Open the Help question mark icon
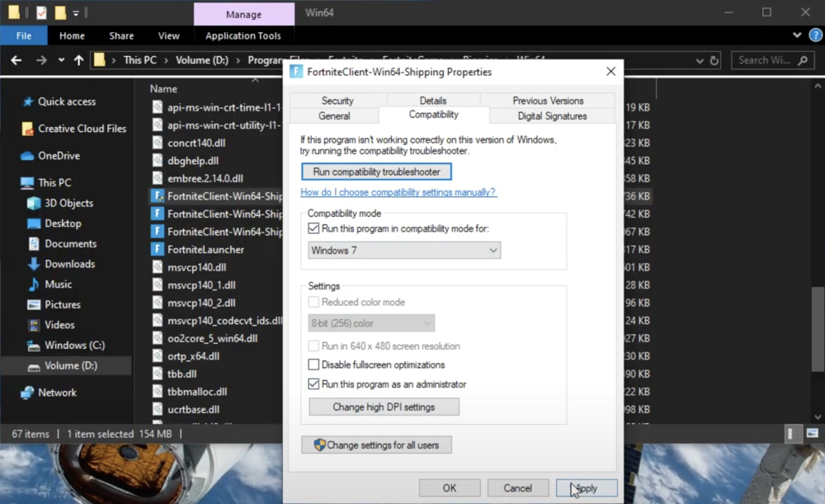This screenshot has width=825, height=504. pyautogui.click(x=816, y=35)
